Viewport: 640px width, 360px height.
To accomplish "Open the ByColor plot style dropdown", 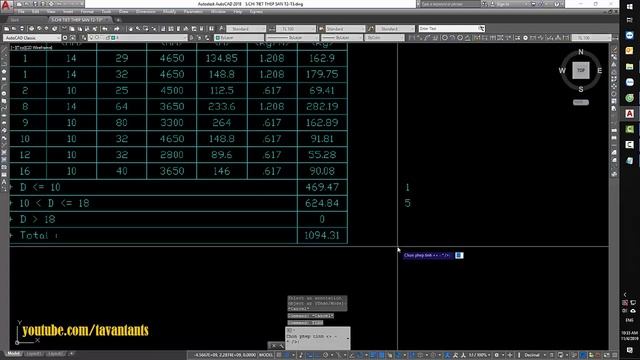I will pos(384,38).
